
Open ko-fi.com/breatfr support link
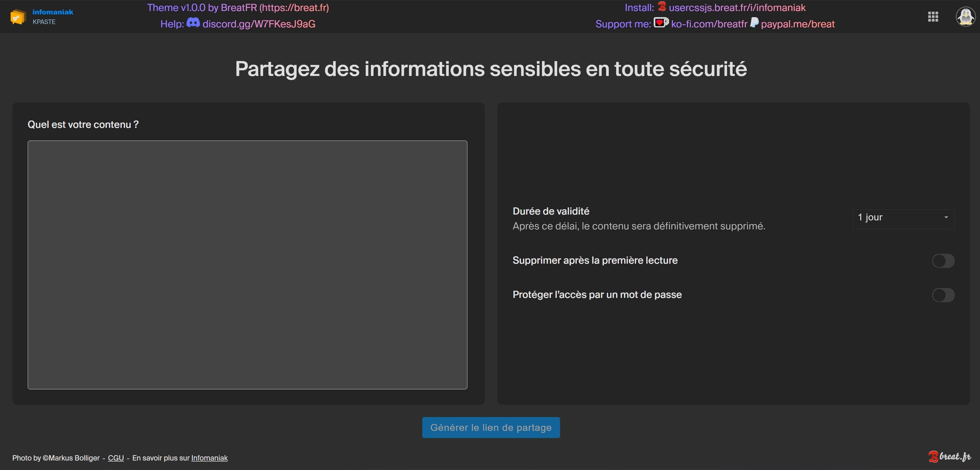(709, 24)
